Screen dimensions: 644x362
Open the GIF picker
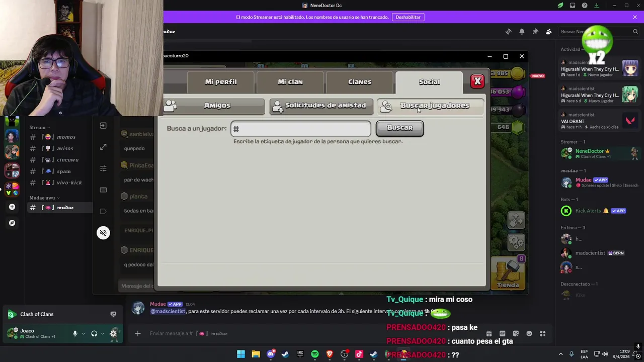click(502, 333)
